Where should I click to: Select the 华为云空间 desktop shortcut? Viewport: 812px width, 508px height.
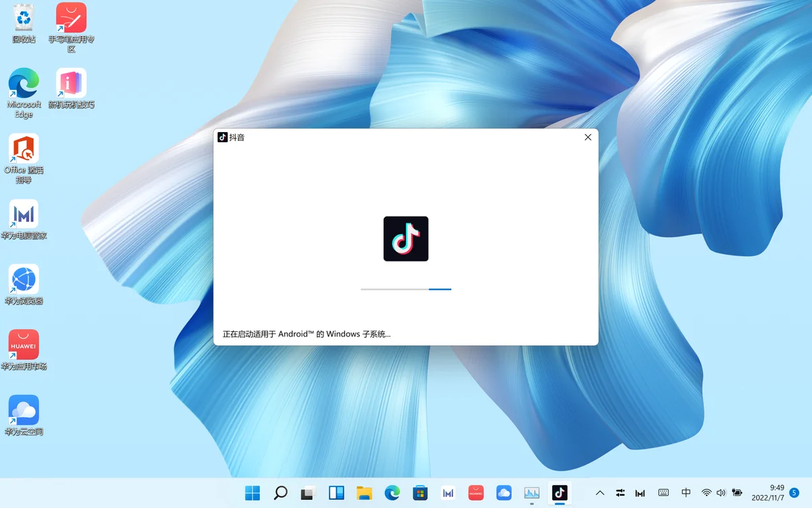coord(24,415)
